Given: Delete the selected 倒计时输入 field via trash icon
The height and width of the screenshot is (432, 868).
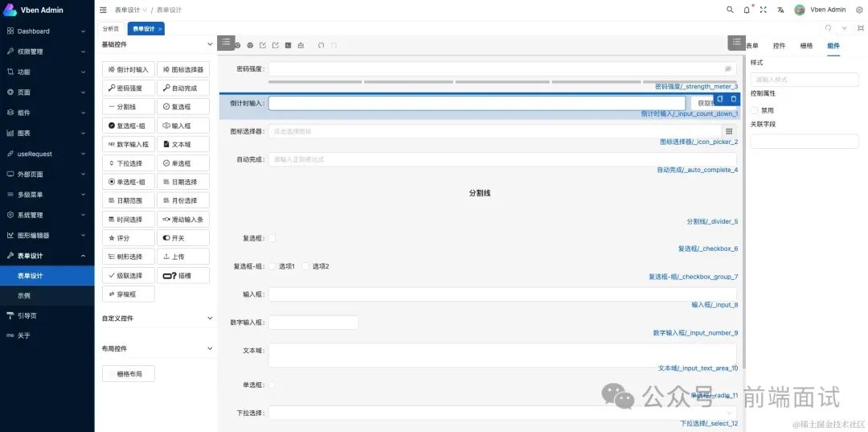Looking at the screenshot, I should pyautogui.click(x=734, y=99).
